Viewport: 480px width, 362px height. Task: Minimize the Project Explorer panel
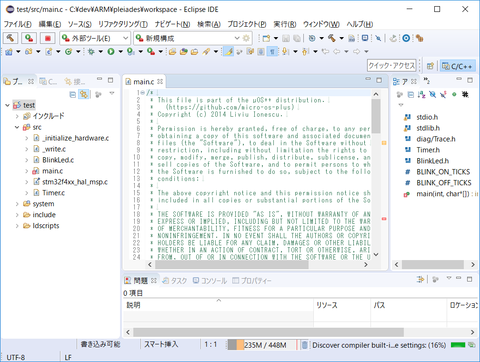click(x=99, y=79)
